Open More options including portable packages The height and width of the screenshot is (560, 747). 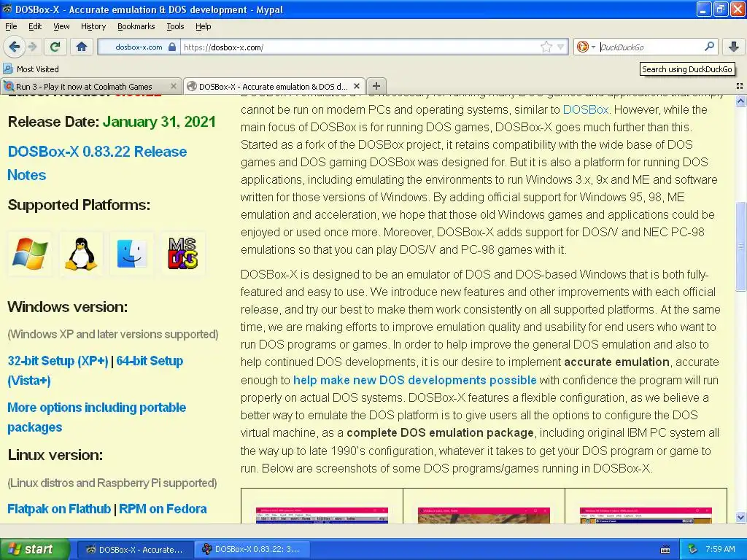click(97, 417)
